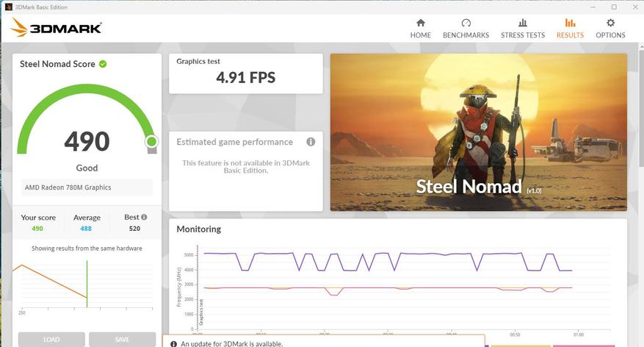Open the STRESS TESTS tab
Image resolution: width=644 pixels, height=347 pixels.
pyautogui.click(x=522, y=29)
